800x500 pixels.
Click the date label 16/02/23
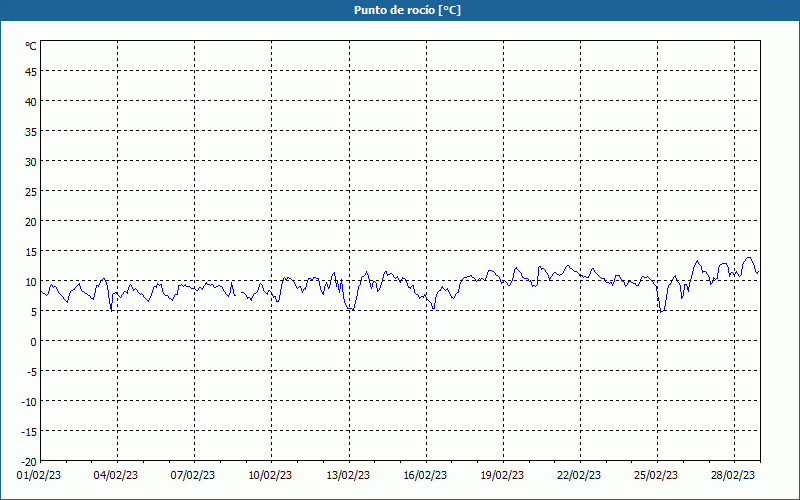425,476
